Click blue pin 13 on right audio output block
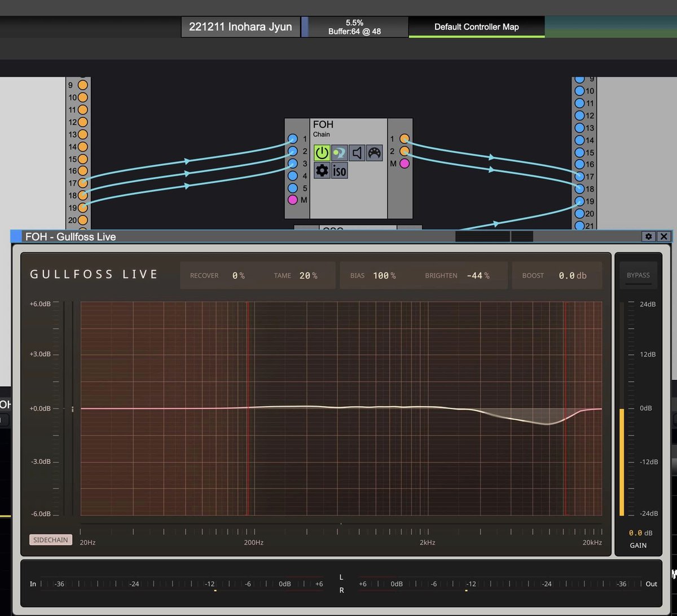The width and height of the screenshot is (677, 616). [x=579, y=128]
